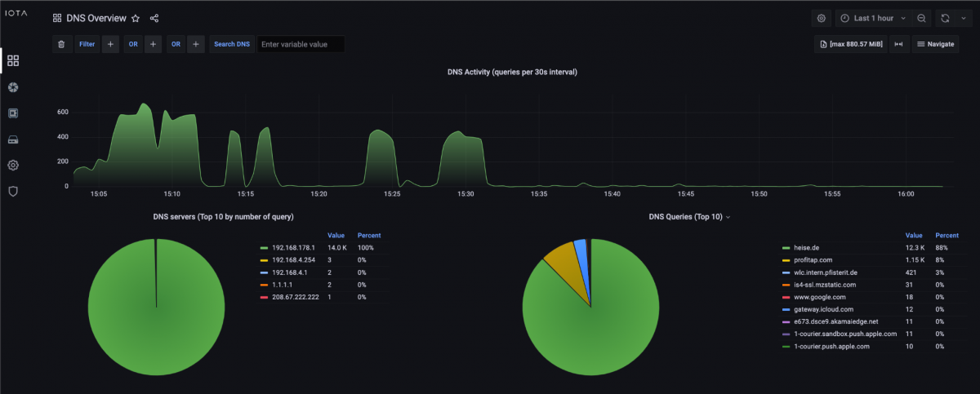
Task: Refresh the dashboard
Action: 945,18
